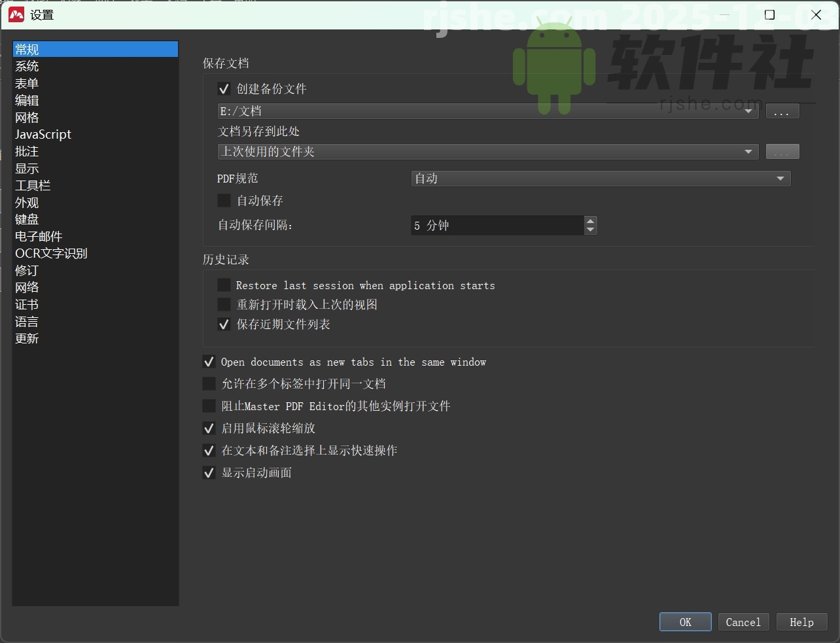Check Restore last session when application starts
Screen dimensions: 840x643
click(224, 285)
